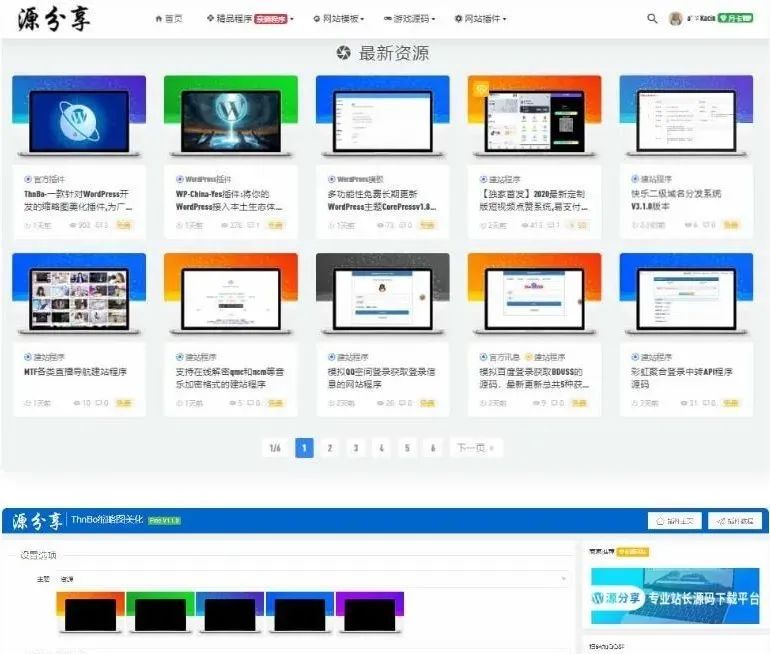Open the title link MTF各类直播导航建站程序

click(x=75, y=372)
